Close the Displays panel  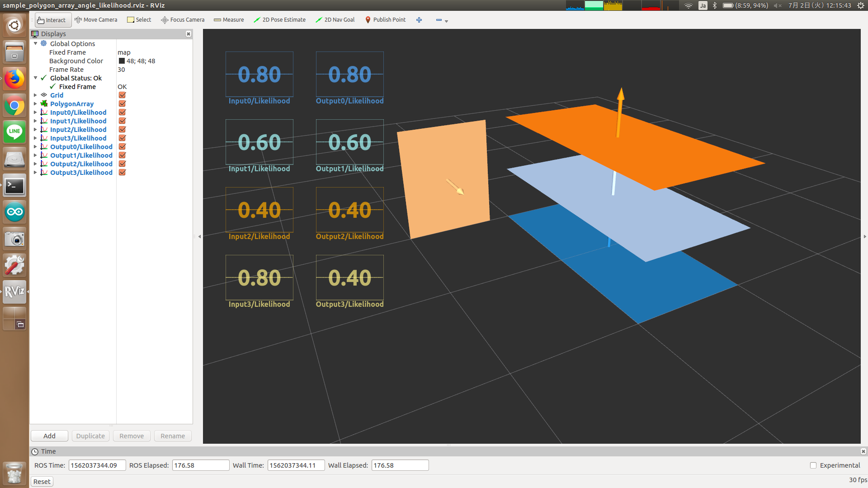pyautogui.click(x=189, y=34)
